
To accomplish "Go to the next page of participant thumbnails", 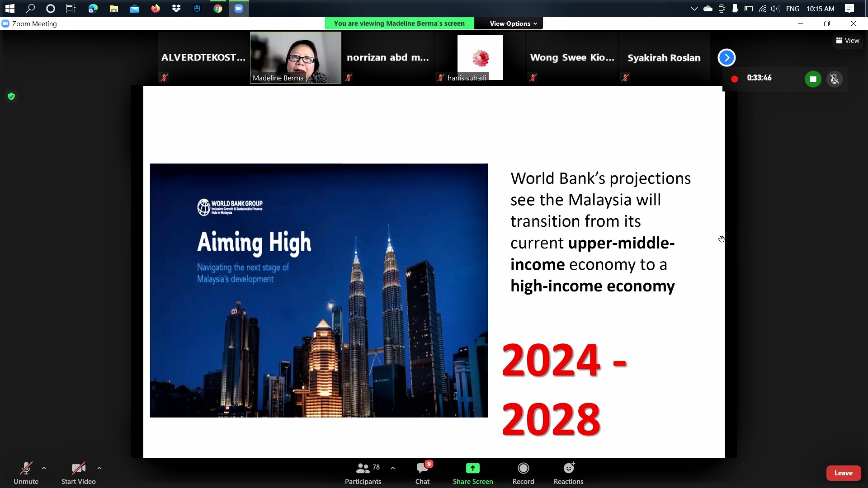I will click(x=726, y=57).
